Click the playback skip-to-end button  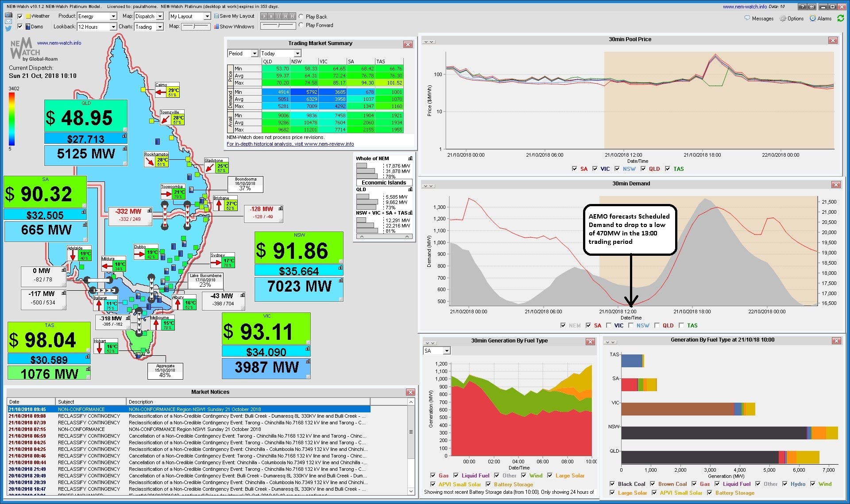[293, 16]
